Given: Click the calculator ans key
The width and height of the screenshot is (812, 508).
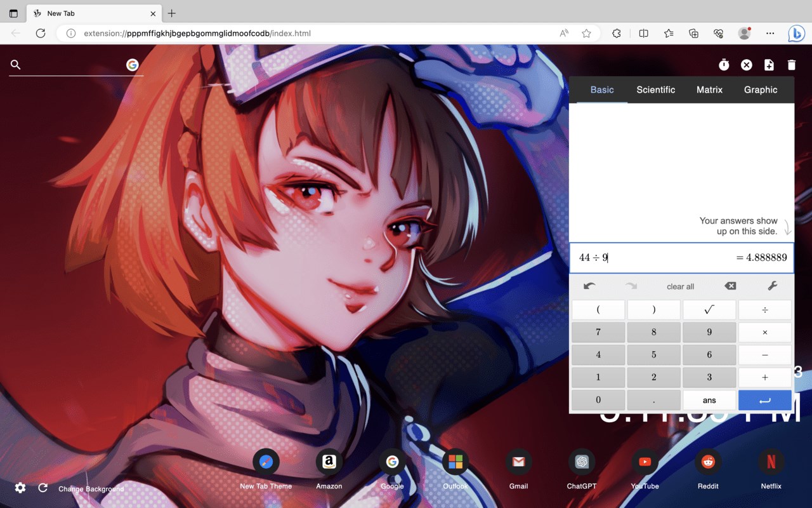Looking at the screenshot, I should (x=709, y=400).
